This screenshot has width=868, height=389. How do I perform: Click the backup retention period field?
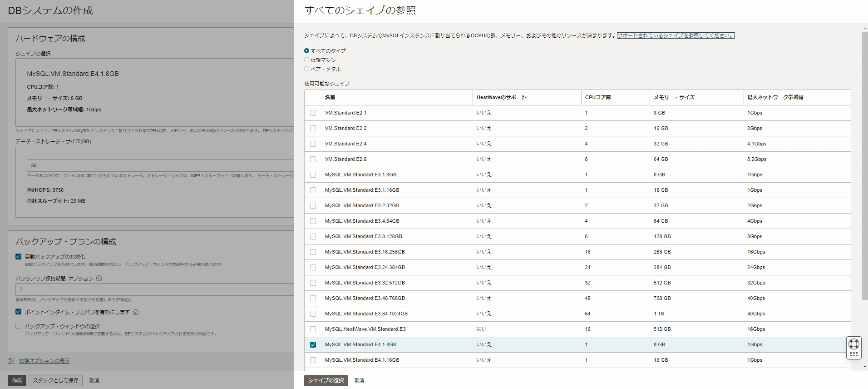click(155, 289)
